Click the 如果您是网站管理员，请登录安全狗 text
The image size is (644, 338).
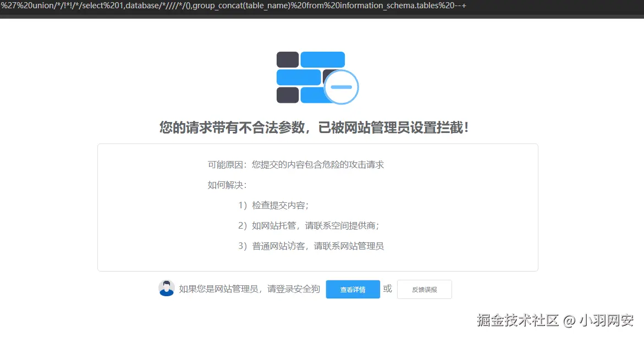[249, 289]
